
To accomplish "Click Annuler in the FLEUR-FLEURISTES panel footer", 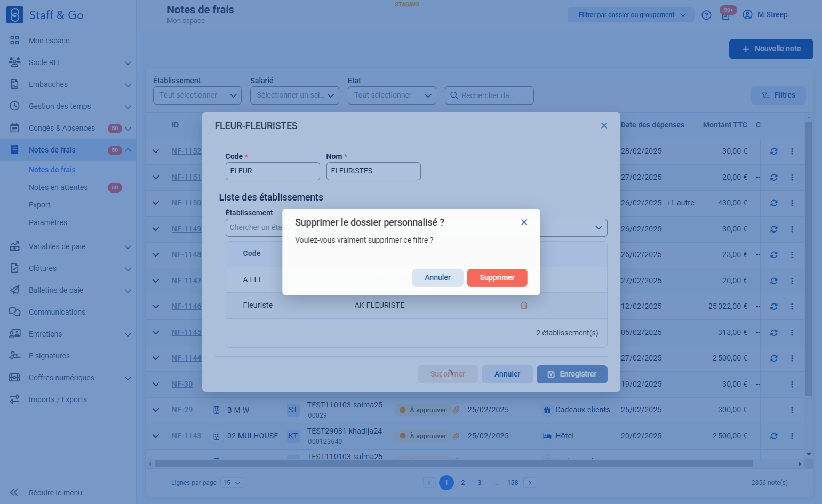I will [507, 374].
